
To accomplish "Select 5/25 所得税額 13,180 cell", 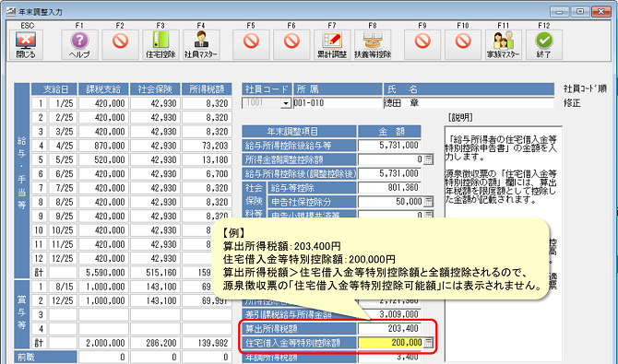I will pyautogui.click(x=207, y=160).
